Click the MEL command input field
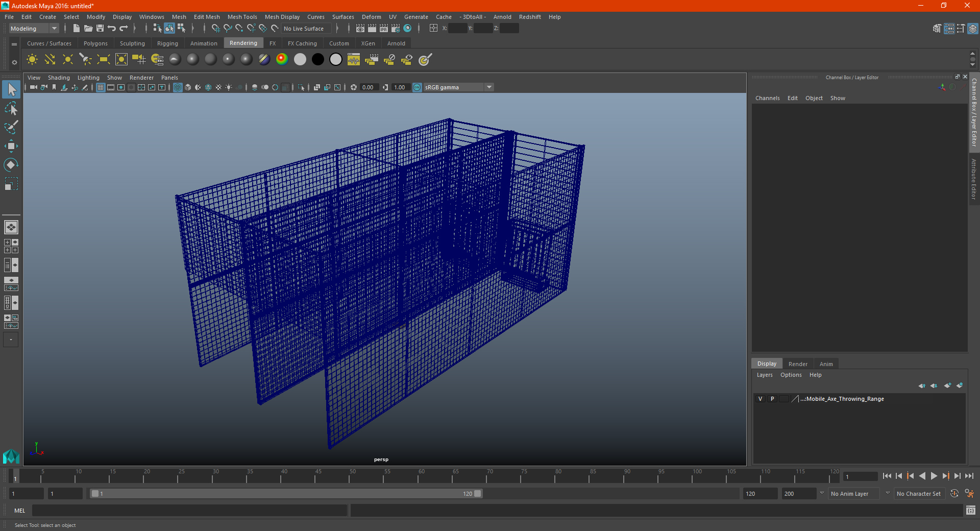The image size is (980, 531). (189, 511)
